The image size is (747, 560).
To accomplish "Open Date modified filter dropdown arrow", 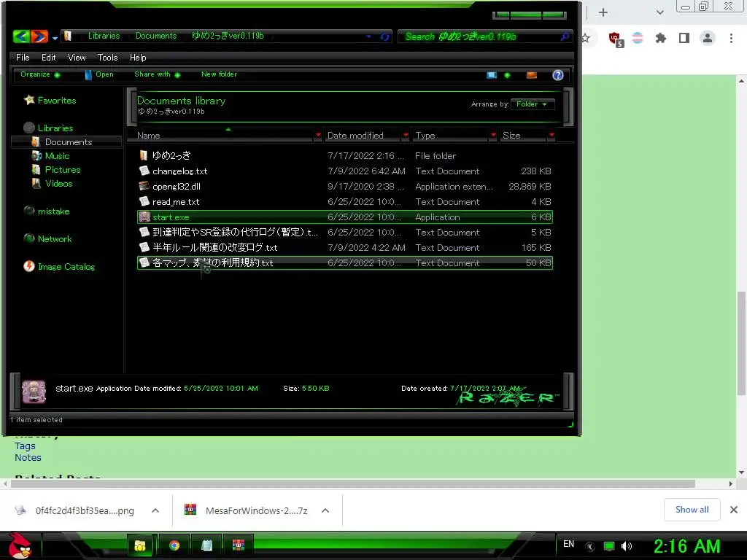I will pos(406,135).
